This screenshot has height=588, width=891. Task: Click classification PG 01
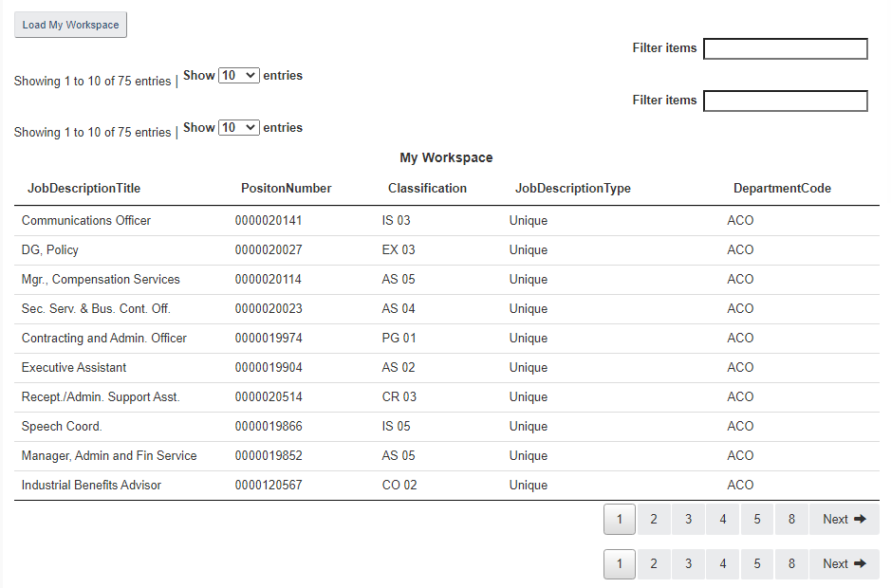[x=399, y=338]
